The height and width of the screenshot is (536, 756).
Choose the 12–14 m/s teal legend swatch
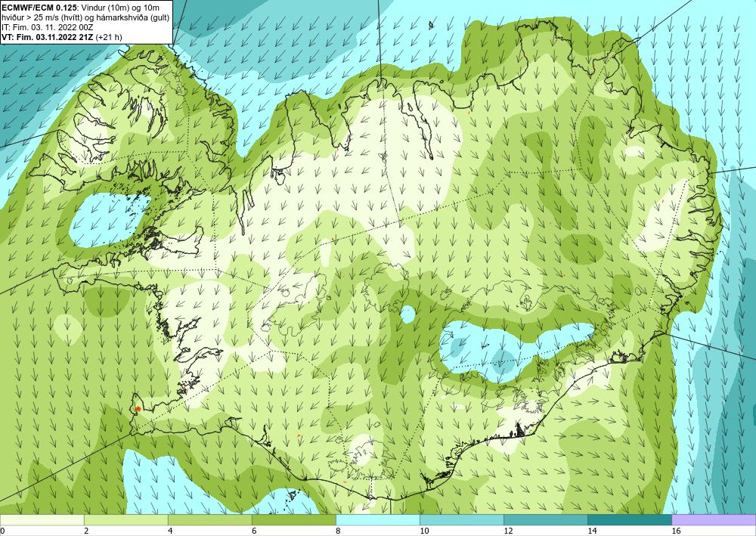[x=545, y=519]
